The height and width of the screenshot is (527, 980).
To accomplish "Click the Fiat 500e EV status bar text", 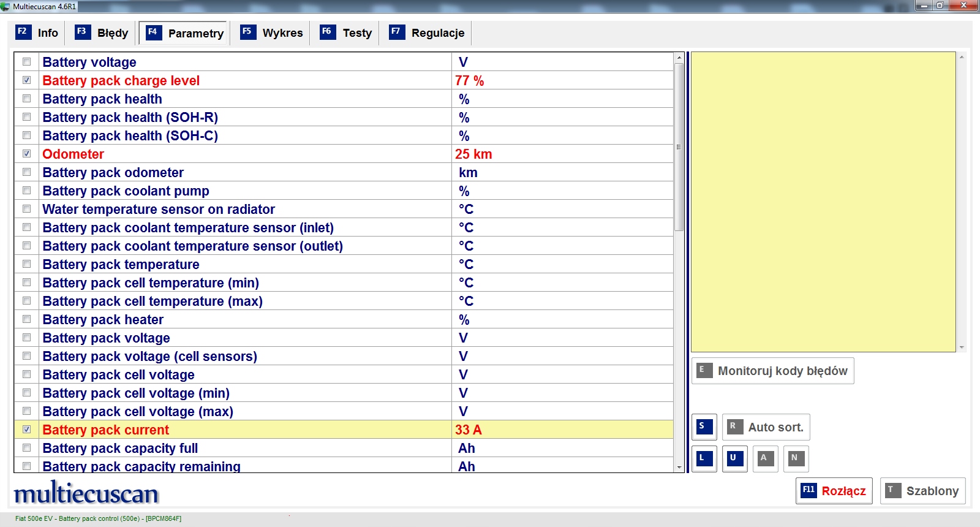I will pos(98,518).
